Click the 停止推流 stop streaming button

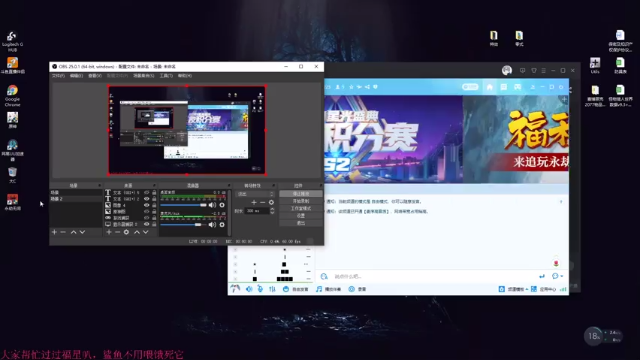(x=301, y=194)
